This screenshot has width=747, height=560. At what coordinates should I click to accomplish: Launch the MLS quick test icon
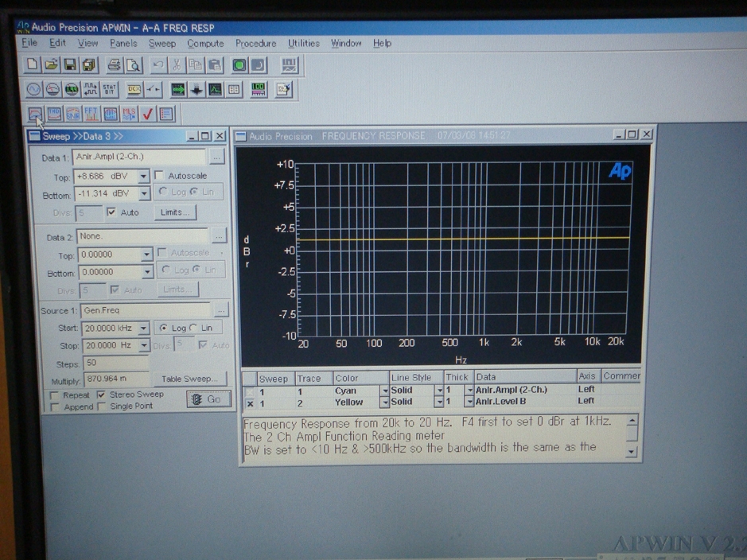click(x=129, y=114)
